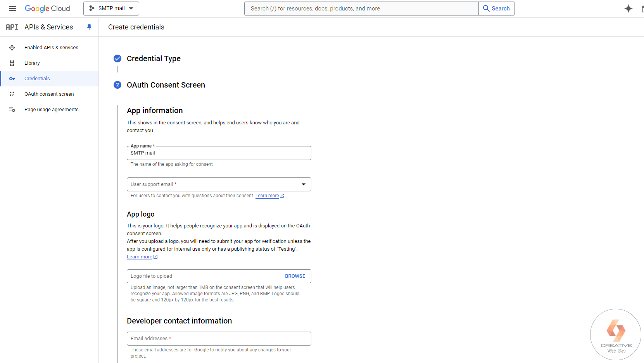Click the Email addresses input field
The image size is (644, 363).
[219, 339]
